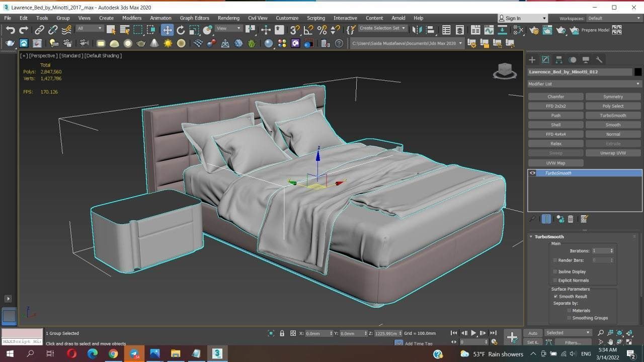Viewport: 644px width, 362px height.
Task: Uncheck the Smooth Result checkbox
Action: point(555,297)
